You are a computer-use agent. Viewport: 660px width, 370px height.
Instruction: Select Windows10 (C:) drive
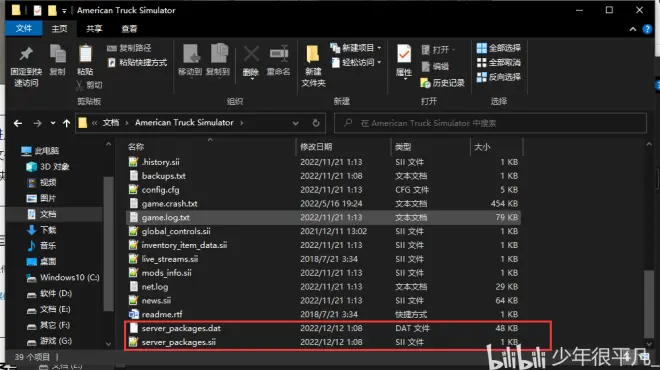pos(63,277)
